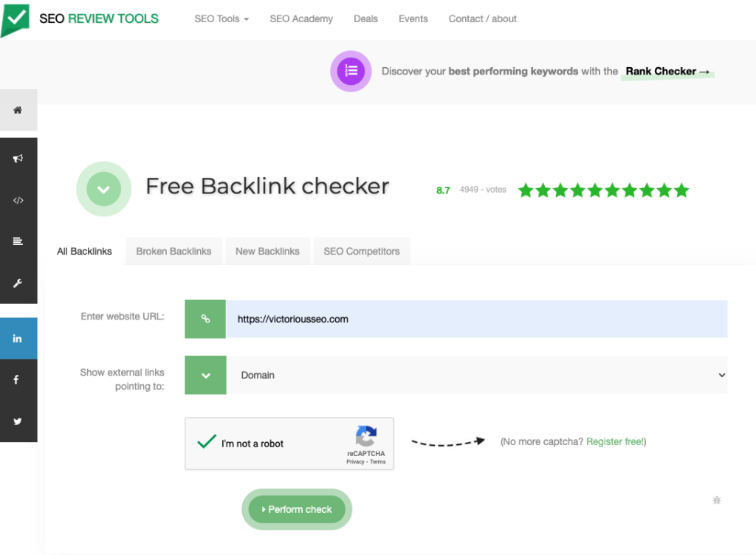Click the Perform check button
Screen dimensions: 756x555
pos(297,509)
